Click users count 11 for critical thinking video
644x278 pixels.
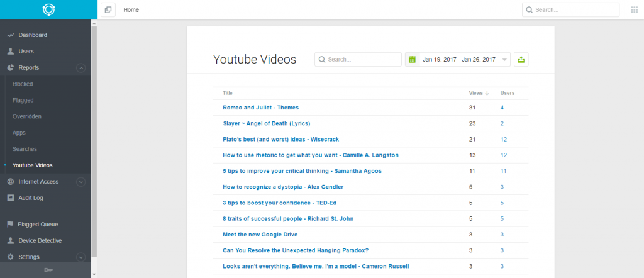[x=504, y=171]
